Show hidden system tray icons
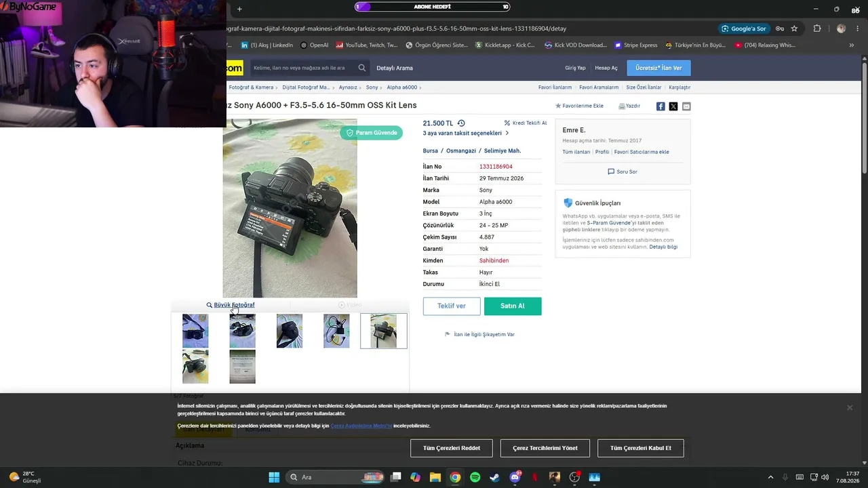This screenshot has width=868, height=488. [x=770, y=477]
